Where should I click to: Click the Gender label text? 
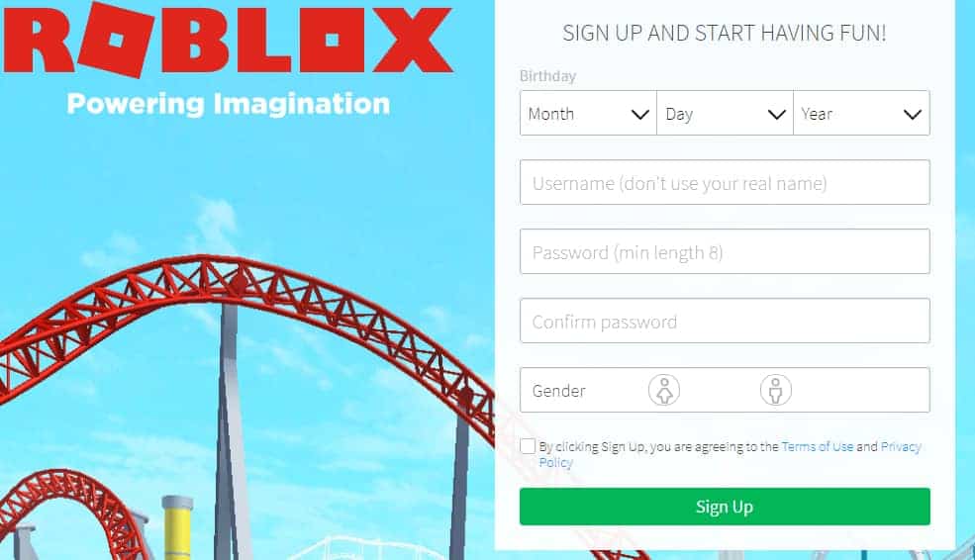(x=558, y=391)
